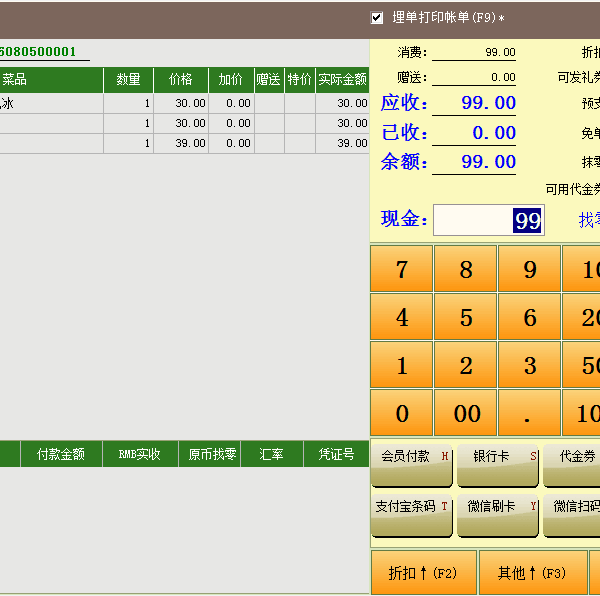Image resolution: width=600 pixels, height=596 pixels.
Task: Click the 原币找零 column header
Action: coord(209,454)
